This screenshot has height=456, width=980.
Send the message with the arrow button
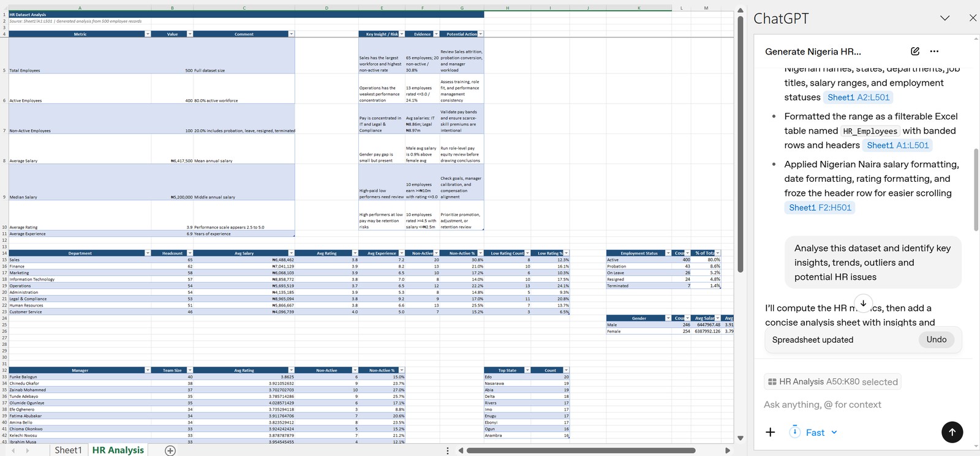[x=952, y=432]
